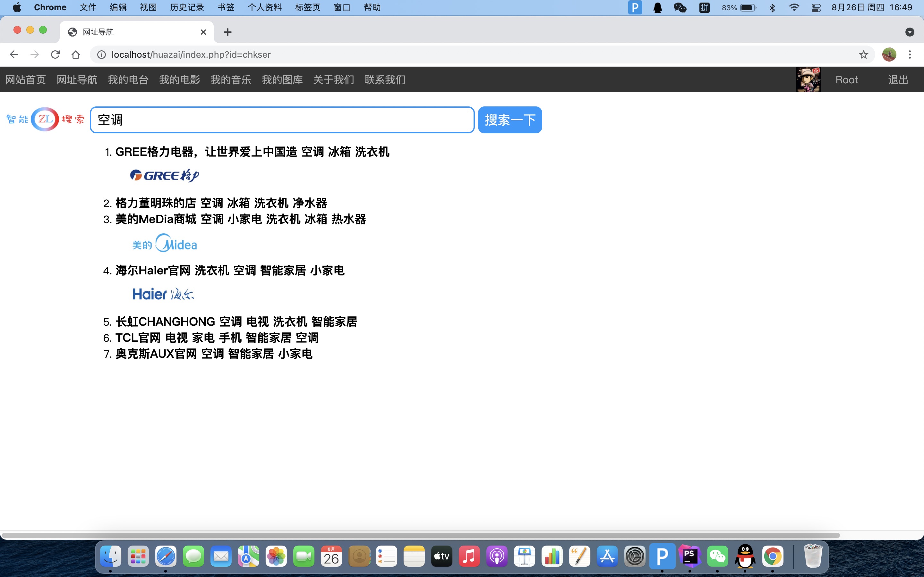
Task: Open Control Center toggle in menu bar
Action: pos(816,8)
